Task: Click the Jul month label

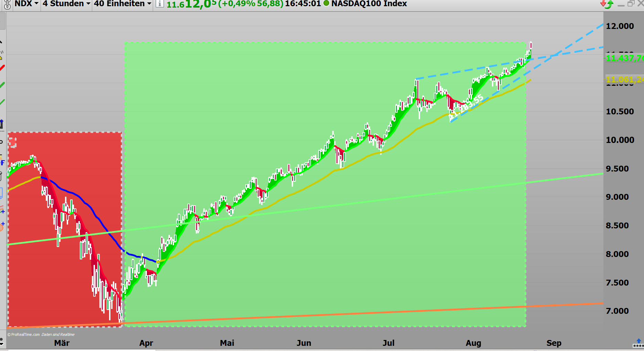Action: coord(388,343)
